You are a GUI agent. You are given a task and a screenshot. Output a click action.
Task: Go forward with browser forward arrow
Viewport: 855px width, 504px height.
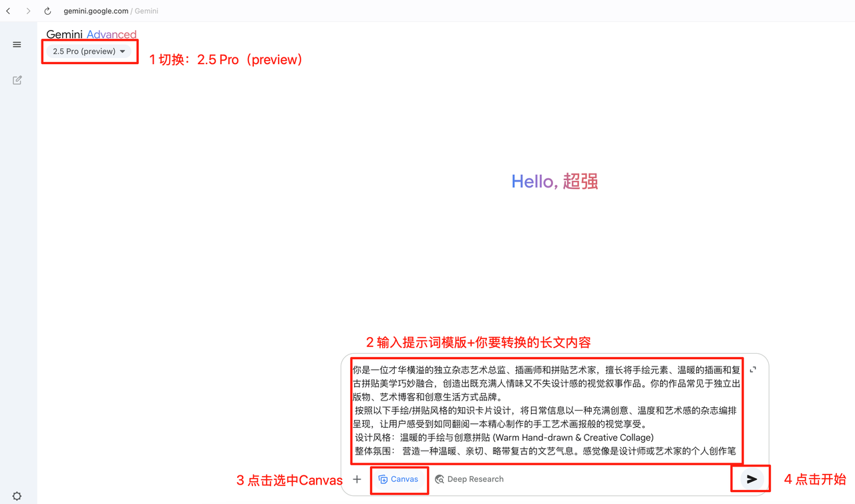[x=28, y=11]
